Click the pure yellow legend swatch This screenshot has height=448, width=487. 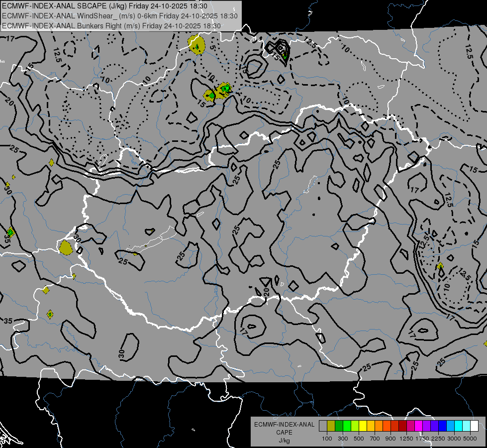click(x=363, y=426)
